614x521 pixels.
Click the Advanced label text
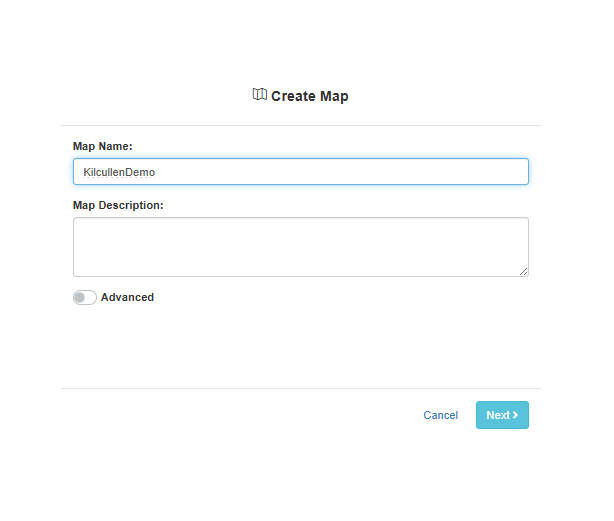[x=127, y=297]
